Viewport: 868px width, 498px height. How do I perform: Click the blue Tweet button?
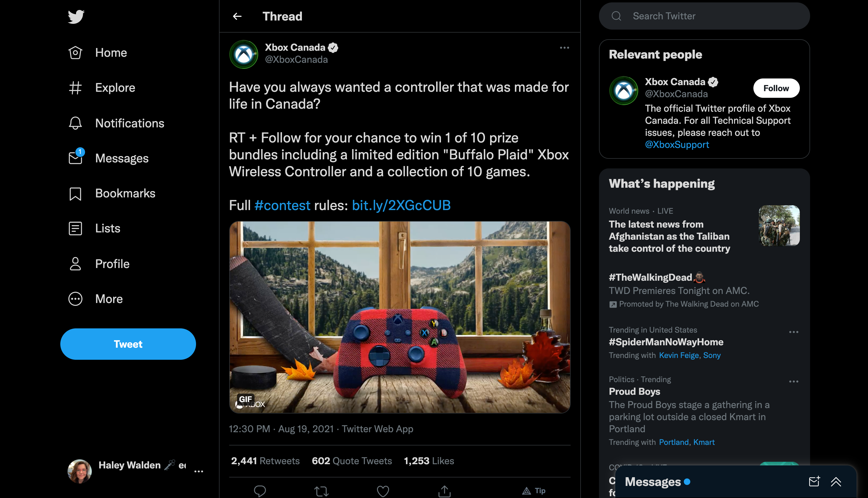pos(128,344)
